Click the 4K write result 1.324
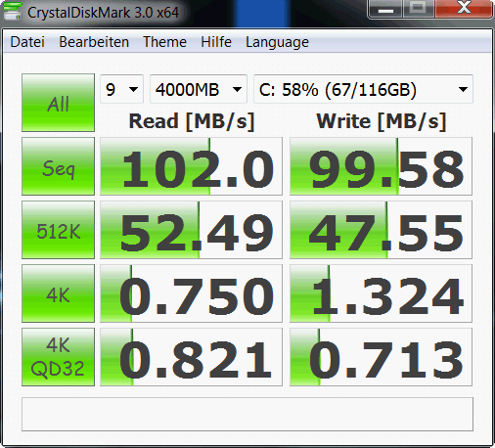The width and height of the screenshot is (495, 448). [x=381, y=293]
